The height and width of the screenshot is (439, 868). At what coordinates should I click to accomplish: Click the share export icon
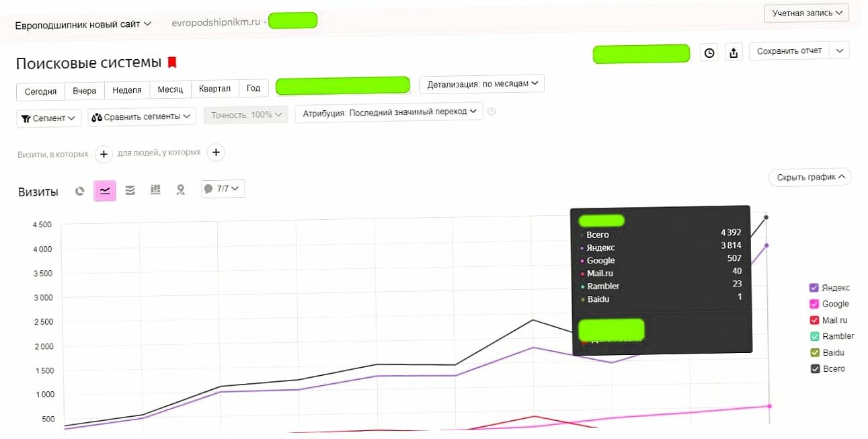tap(734, 52)
